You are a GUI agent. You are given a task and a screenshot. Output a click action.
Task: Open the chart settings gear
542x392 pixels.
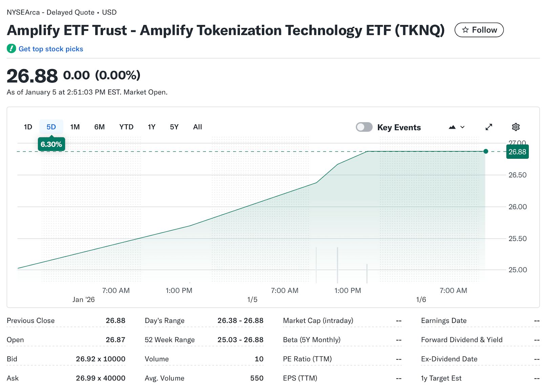point(516,127)
